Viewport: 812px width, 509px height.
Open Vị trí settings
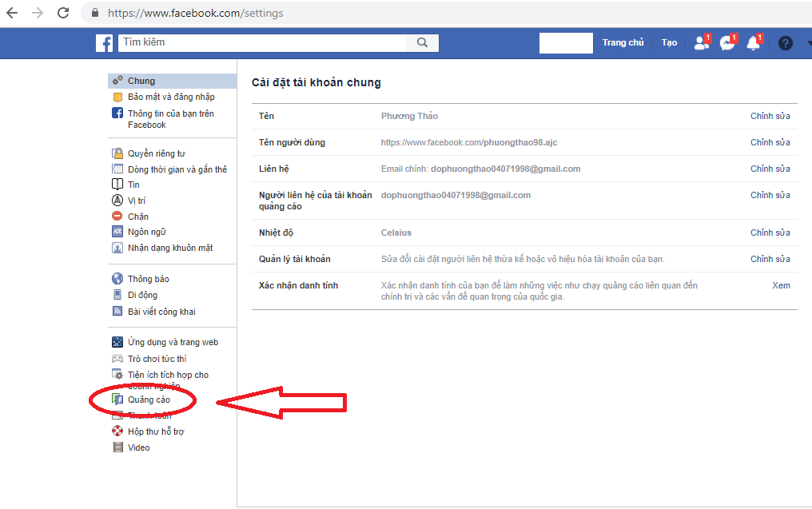[x=137, y=201]
